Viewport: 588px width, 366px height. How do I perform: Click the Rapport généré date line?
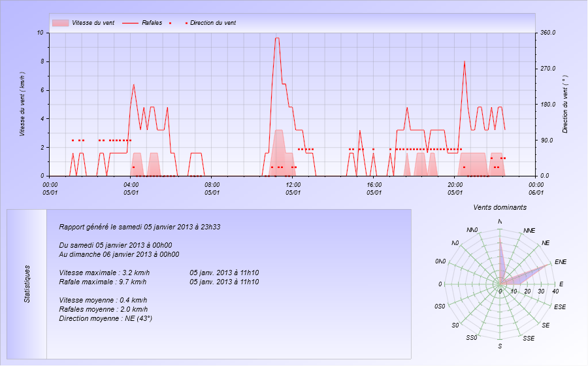tap(139, 227)
